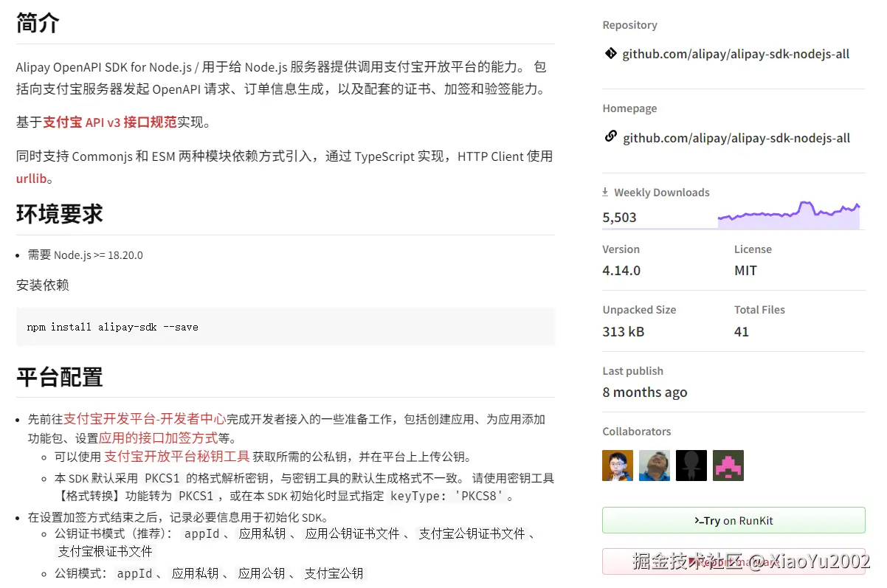The width and height of the screenshot is (887, 588).
Task: Click the 环境要求 heading
Action: [60, 214]
